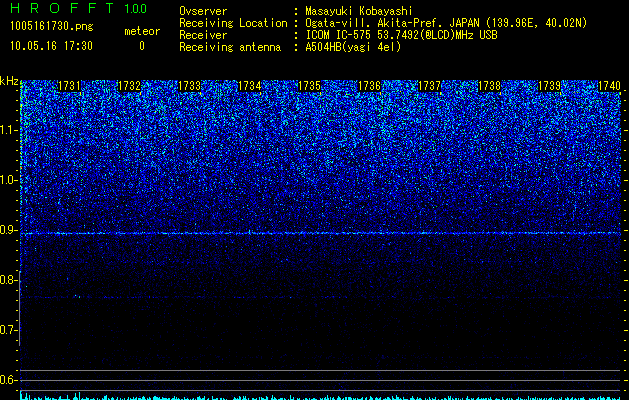Click the 1731 time marker
This screenshot has width=629, height=400.
pos(69,86)
